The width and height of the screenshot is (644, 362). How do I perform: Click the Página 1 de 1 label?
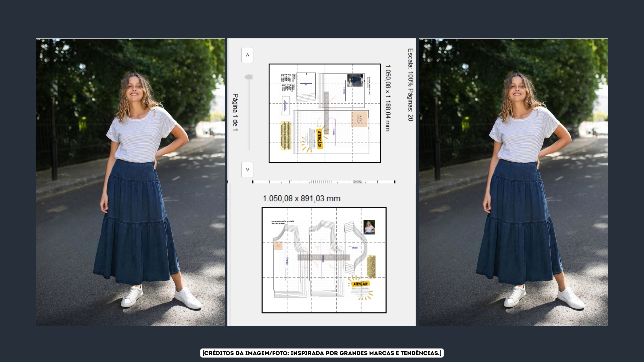(235, 112)
